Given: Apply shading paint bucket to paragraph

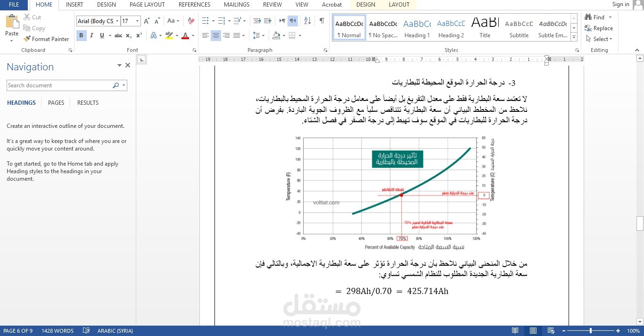Looking at the screenshot, I should click(276, 35).
